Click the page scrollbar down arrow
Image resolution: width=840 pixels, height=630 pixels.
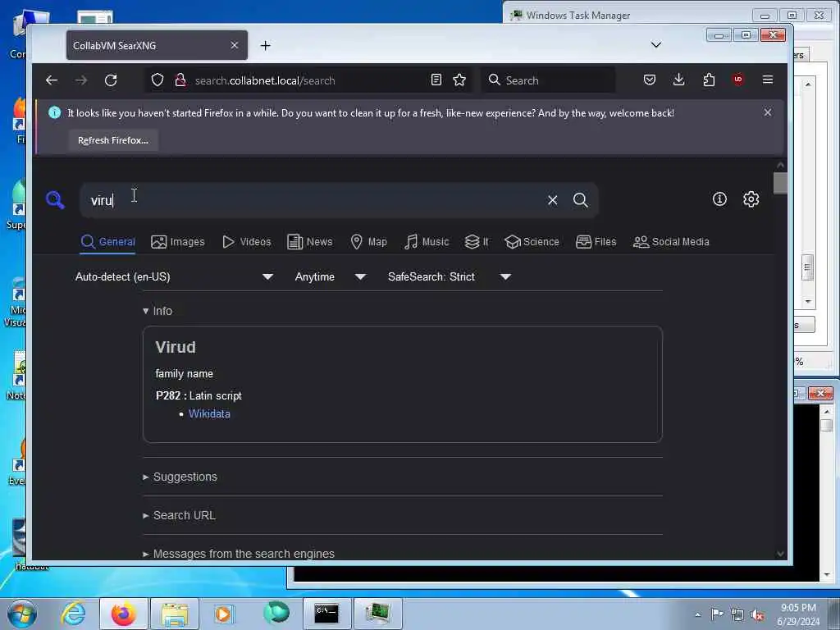780,554
